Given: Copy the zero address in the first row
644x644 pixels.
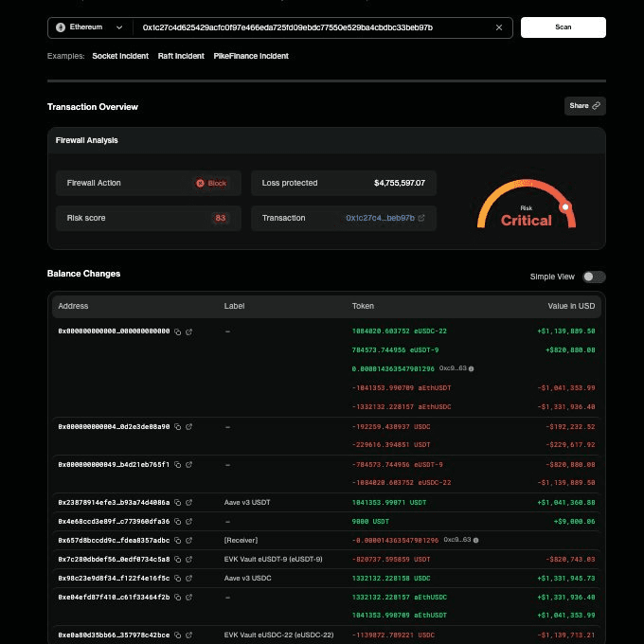Looking at the screenshot, I should click(177, 331).
